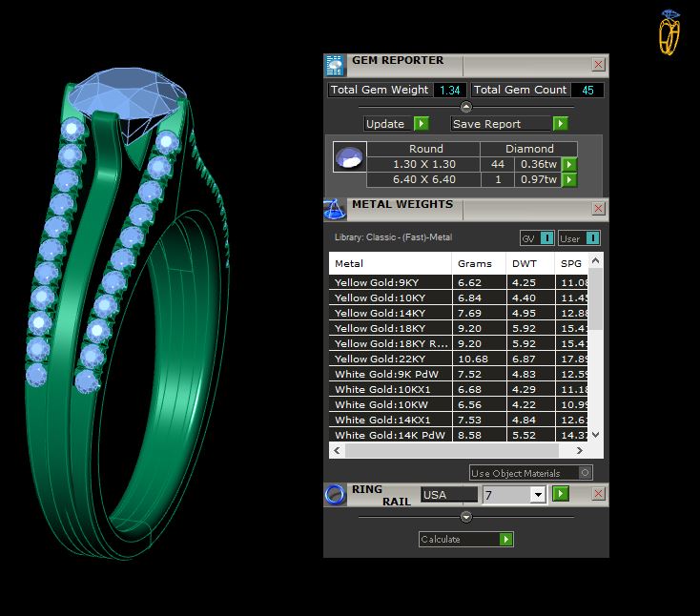Click the horizontal scrollbar thumb in metal list
The width and height of the screenshot is (700, 616).
pyautogui.click(x=452, y=450)
